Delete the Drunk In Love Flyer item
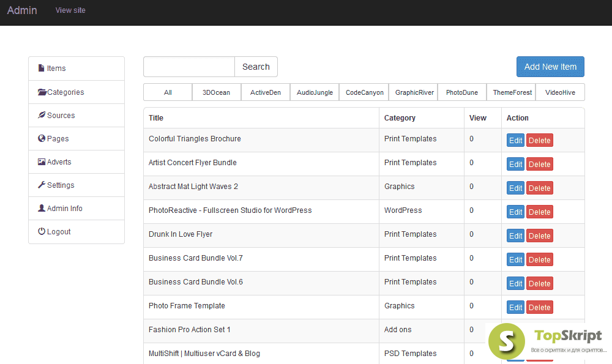 tap(539, 236)
